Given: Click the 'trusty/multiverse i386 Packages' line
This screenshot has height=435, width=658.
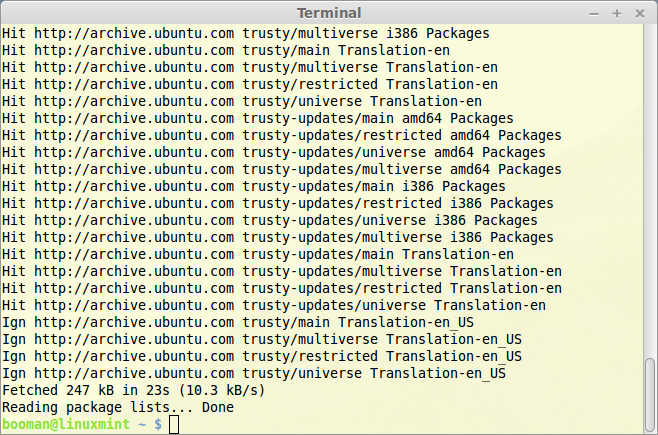Looking at the screenshot, I should [x=245, y=33].
